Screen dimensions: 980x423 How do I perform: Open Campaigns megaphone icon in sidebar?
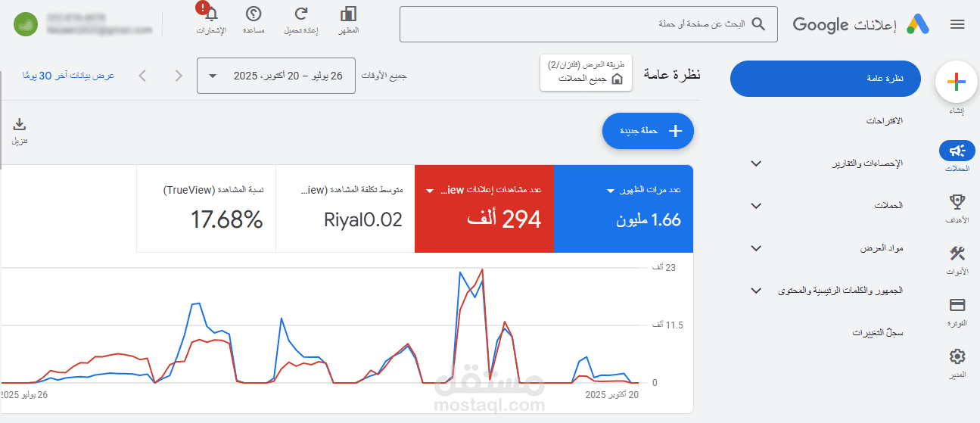pos(957,151)
